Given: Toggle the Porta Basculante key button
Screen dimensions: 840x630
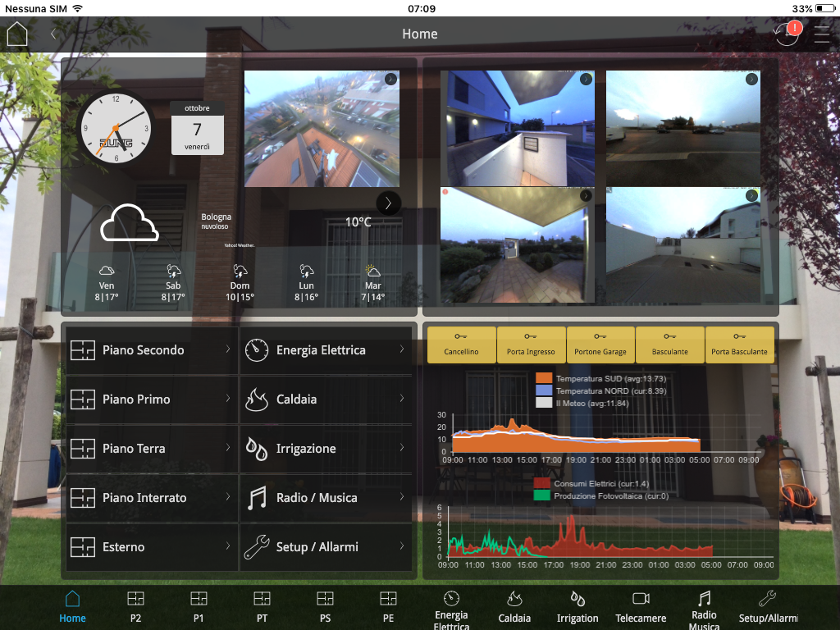Looking at the screenshot, I should pos(739,345).
